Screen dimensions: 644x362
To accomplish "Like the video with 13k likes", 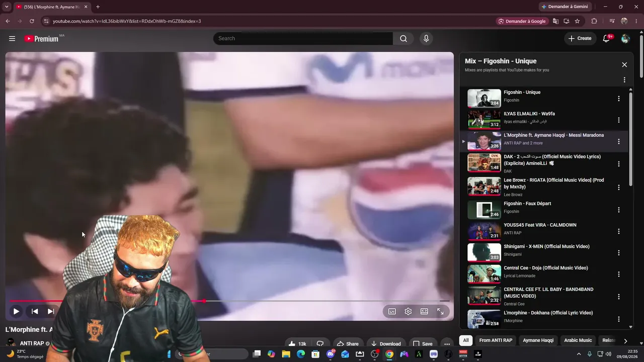I will point(298,344).
